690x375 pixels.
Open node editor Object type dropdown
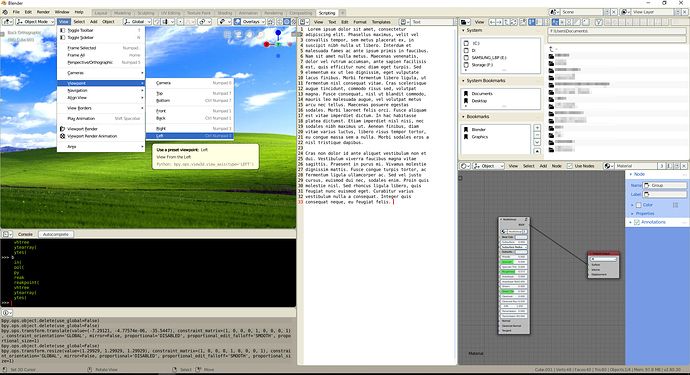pos(488,166)
